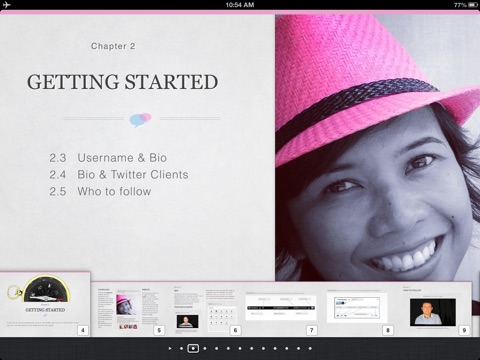The image size is (480, 360).
Task: Open the page 8 thumbnail
Action: coord(357,309)
